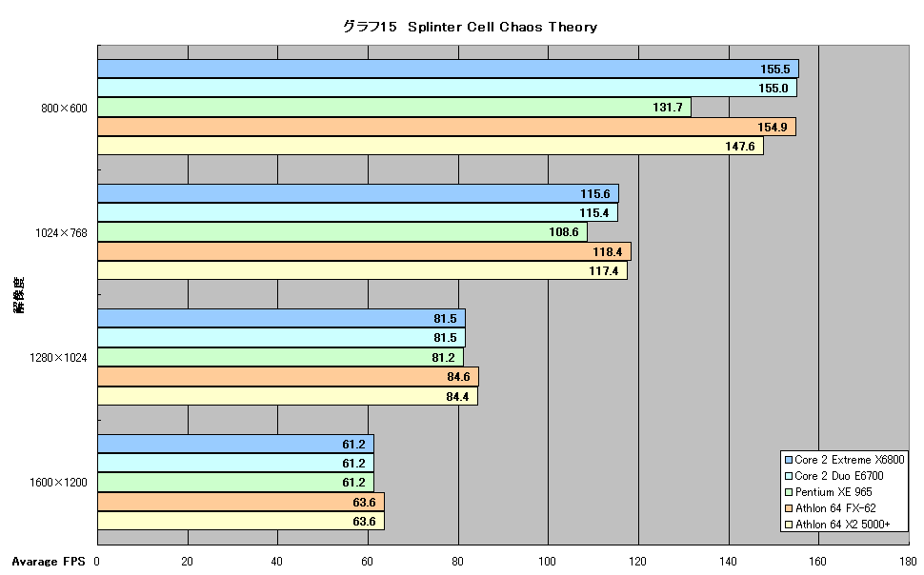Select the Pentium XE 965 legend text
Screen dimensions: 924x575
pyautogui.click(x=834, y=492)
